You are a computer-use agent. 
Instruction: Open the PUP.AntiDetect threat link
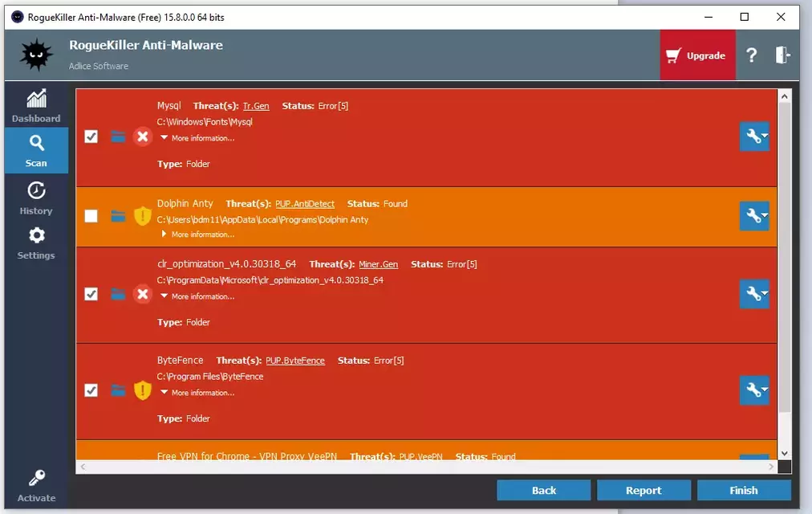305,204
